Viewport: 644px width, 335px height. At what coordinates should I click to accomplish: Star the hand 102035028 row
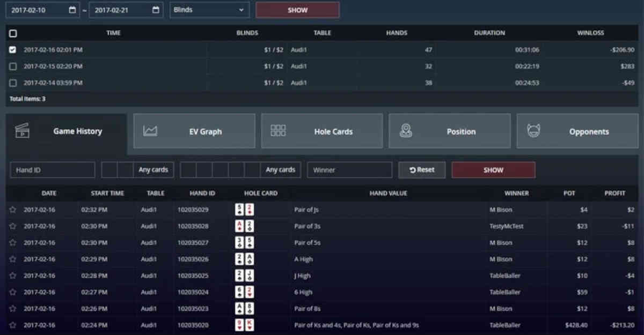[x=13, y=226]
